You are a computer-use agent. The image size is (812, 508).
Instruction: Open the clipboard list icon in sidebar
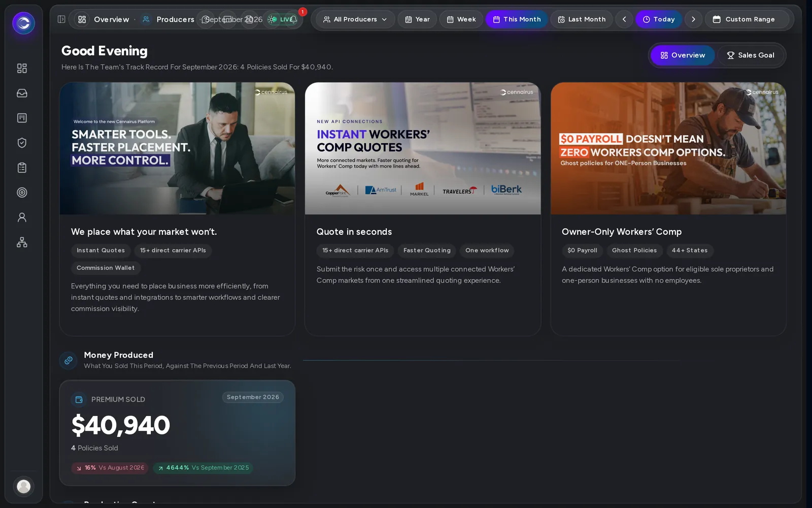(x=22, y=168)
